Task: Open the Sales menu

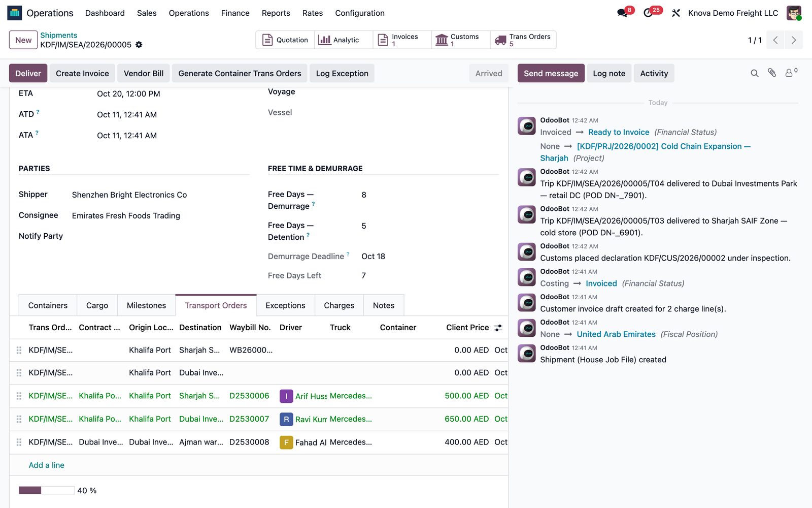Action: pyautogui.click(x=147, y=13)
